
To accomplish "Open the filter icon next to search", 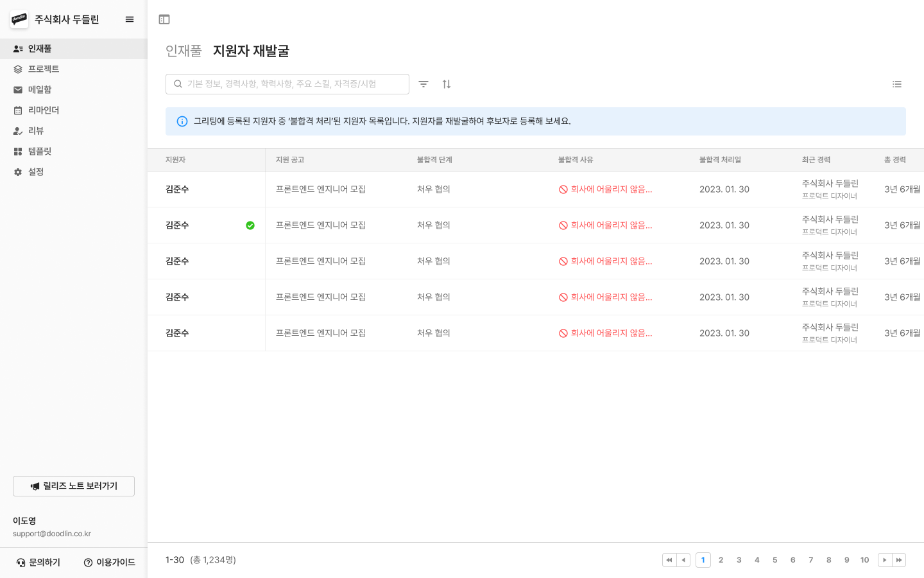I will coord(424,84).
